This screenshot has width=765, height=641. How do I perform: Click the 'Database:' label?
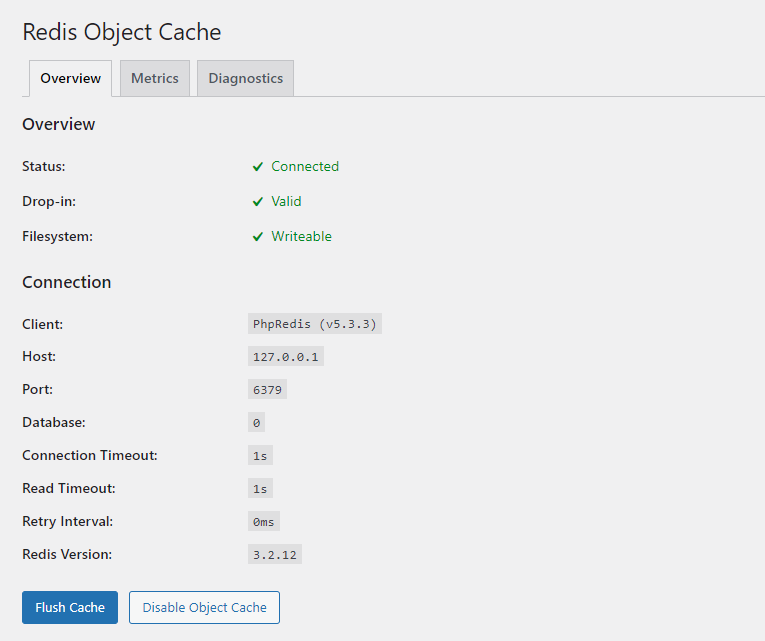point(54,422)
